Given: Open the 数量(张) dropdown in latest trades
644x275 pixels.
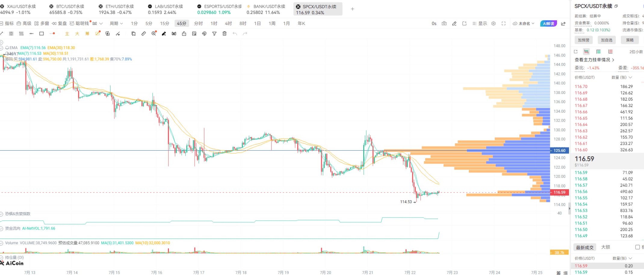Looking at the screenshot, I should [x=622, y=258].
